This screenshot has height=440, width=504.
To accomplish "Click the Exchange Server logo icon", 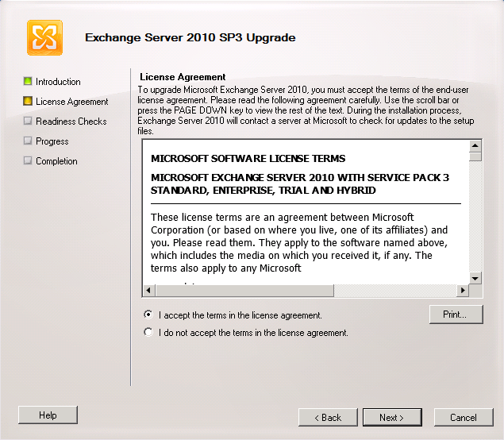I will coord(44,37).
